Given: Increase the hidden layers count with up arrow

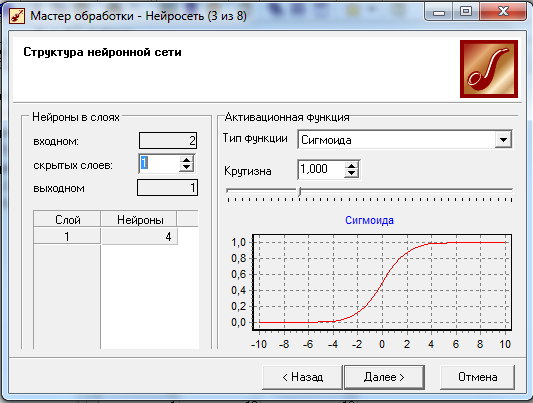Looking at the screenshot, I should [x=186, y=160].
